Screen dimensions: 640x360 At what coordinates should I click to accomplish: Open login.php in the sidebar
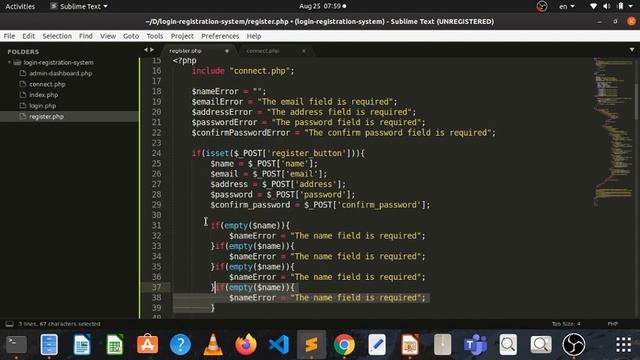[42, 105]
